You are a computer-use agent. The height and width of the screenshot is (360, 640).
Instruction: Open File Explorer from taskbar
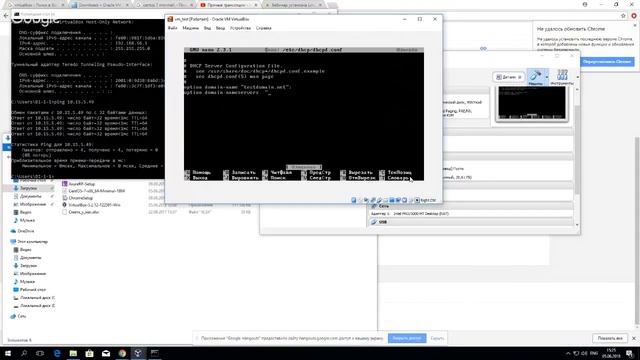coord(73,353)
